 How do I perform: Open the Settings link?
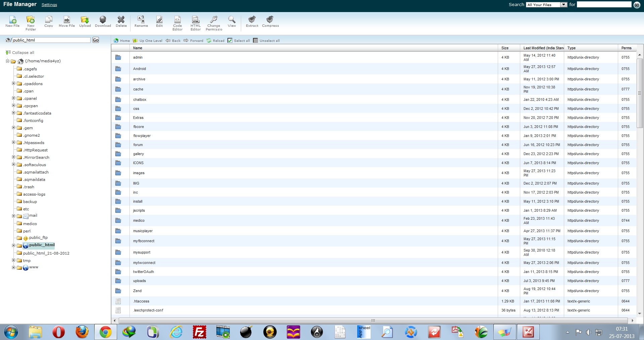pos(49,5)
